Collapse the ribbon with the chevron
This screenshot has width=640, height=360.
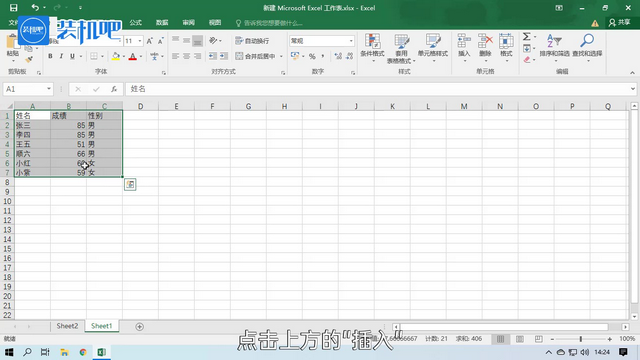pos(632,73)
